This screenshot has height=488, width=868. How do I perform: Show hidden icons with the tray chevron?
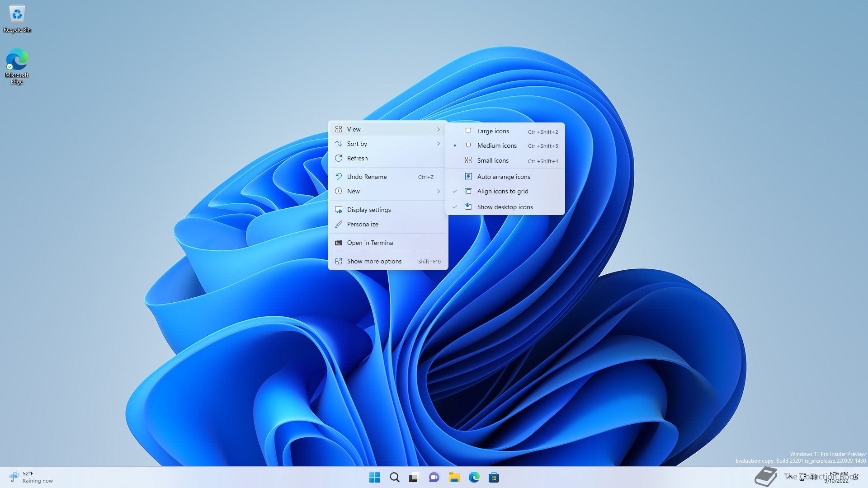tap(789, 477)
